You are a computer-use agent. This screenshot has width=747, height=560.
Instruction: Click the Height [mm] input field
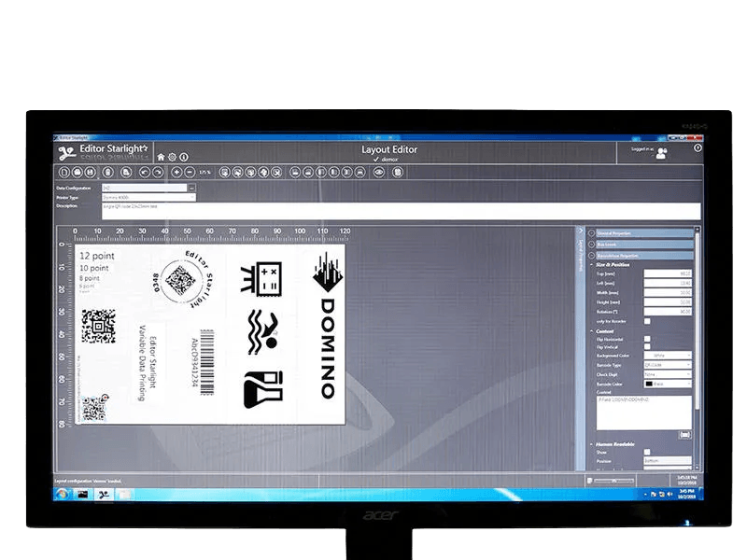(x=668, y=302)
